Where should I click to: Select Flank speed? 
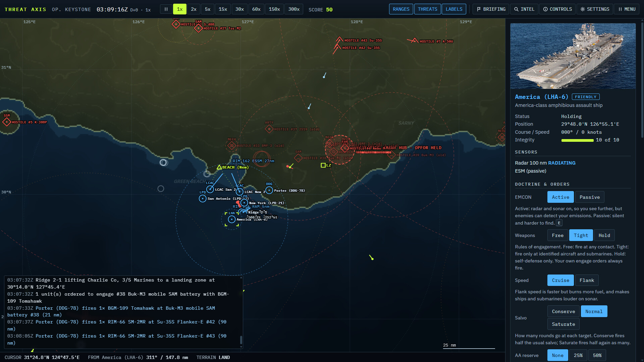(x=587, y=280)
